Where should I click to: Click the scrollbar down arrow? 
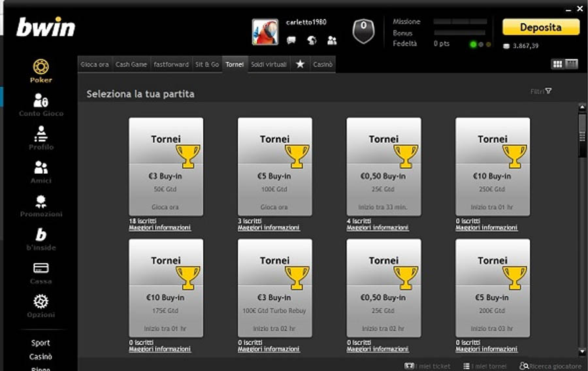(582, 351)
